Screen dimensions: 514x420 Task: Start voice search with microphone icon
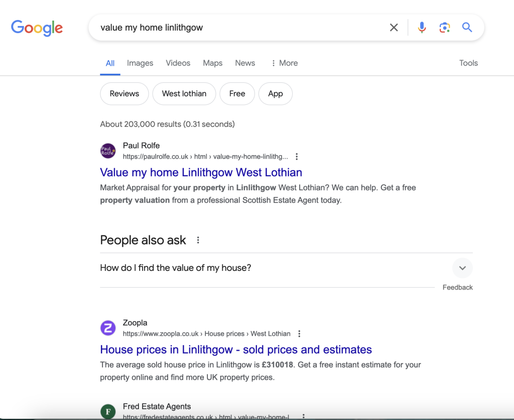pyautogui.click(x=422, y=28)
